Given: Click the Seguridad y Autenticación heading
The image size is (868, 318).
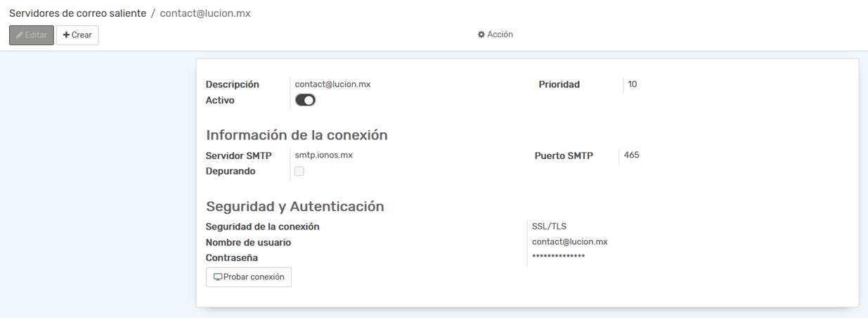Looking at the screenshot, I should pos(294,206).
